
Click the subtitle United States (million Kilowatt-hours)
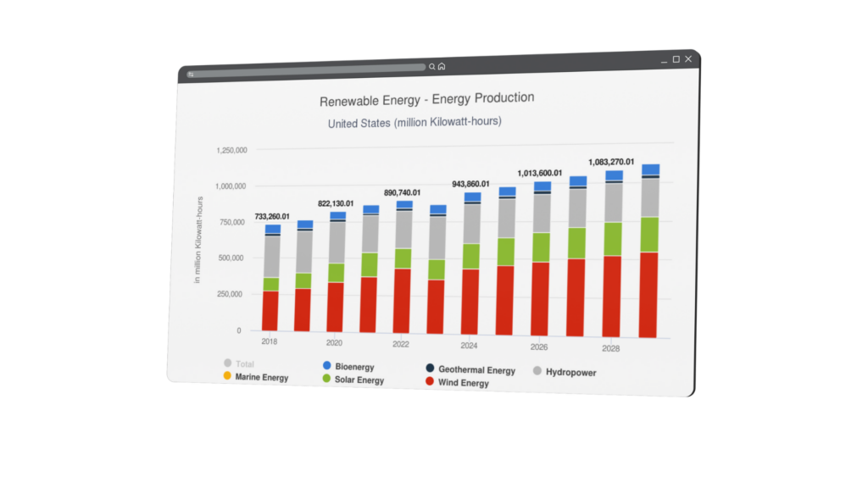tap(413, 122)
